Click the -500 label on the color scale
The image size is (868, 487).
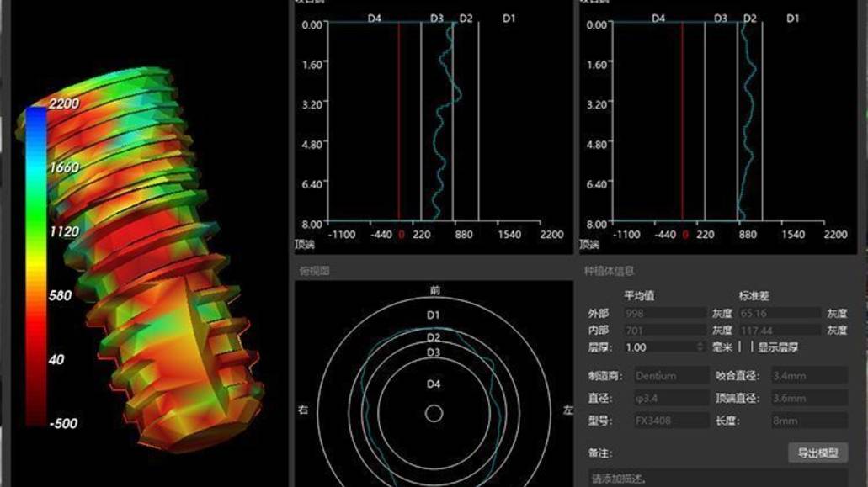64,424
